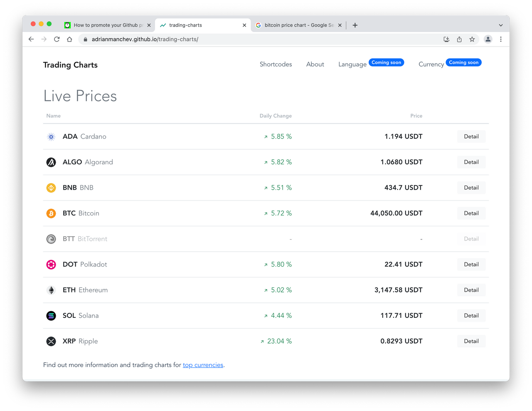
Task: Click Trading Charts site logo
Action: (70, 65)
